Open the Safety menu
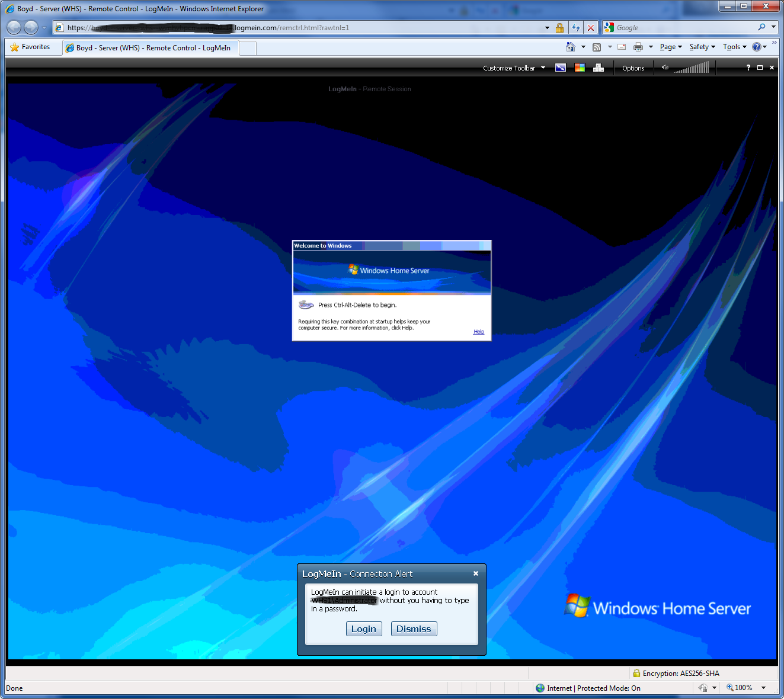 (702, 47)
